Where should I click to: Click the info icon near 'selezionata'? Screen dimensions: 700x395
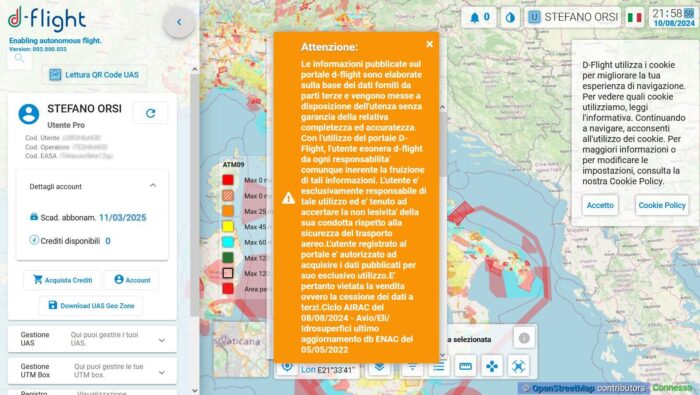click(x=524, y=338)
